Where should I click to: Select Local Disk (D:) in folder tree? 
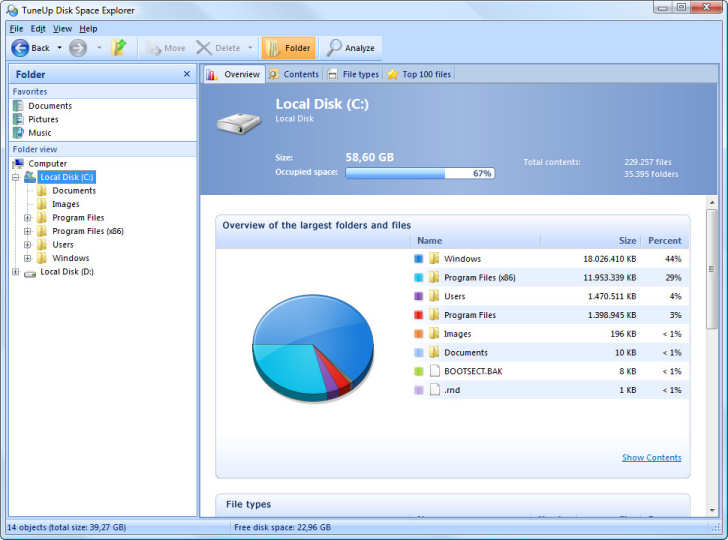[67, 272]
